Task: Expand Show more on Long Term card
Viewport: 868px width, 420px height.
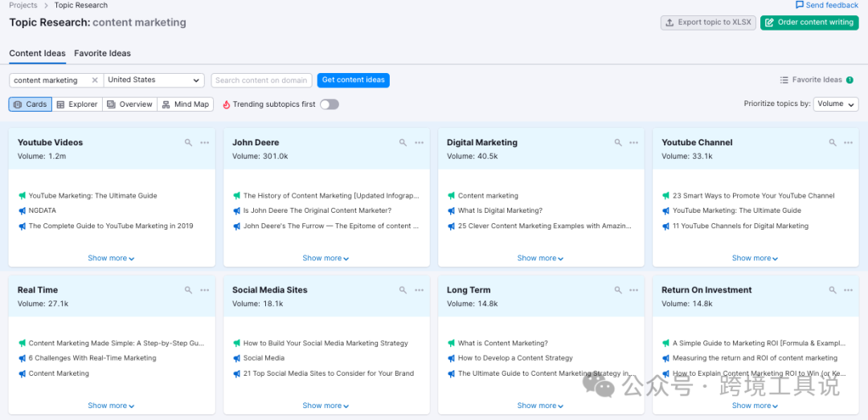Action: point(540,406)
